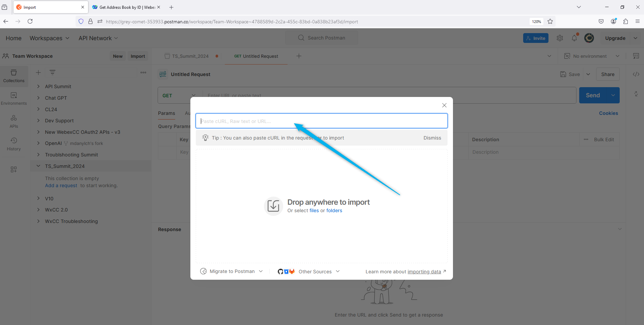The image size is (644, 325).
Task: Collapse the TS_Summit_2024 collection
Action: (38, 166)
